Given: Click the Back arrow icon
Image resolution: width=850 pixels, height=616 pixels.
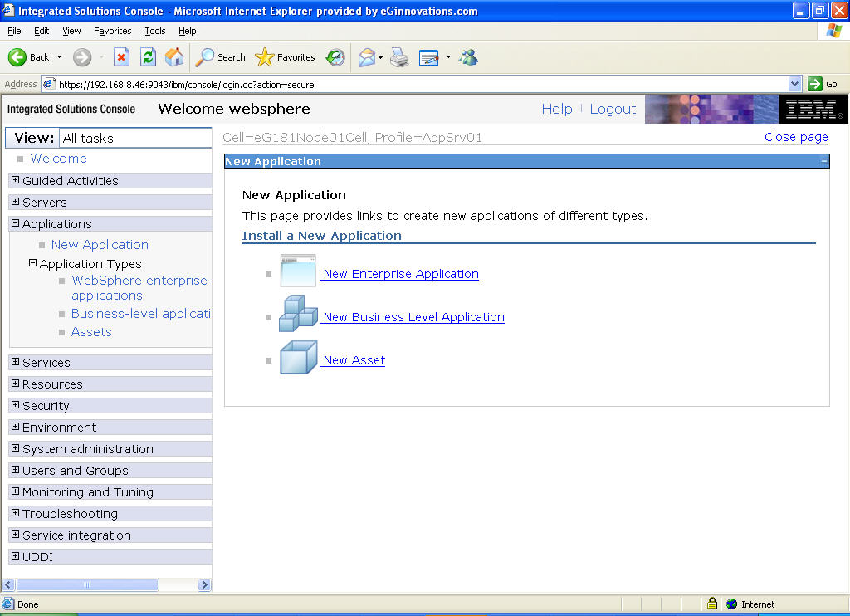Looking at the screenshot, I should pos(17,57).
